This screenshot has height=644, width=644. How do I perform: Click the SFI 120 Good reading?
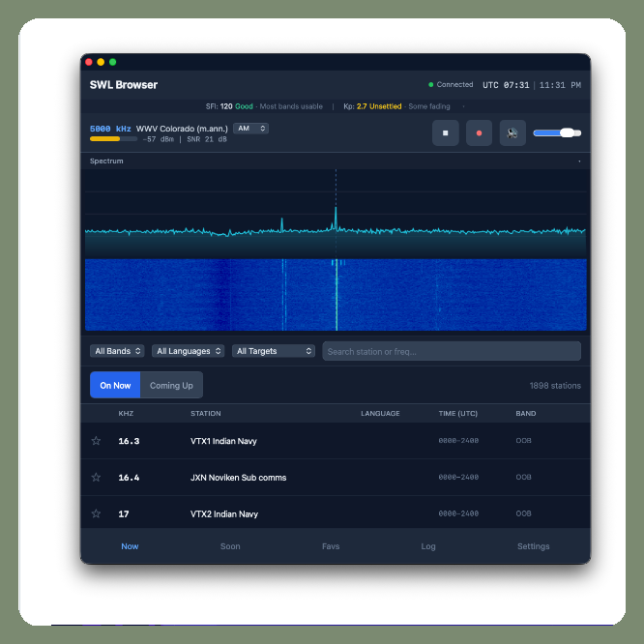(x=229, y=106)
